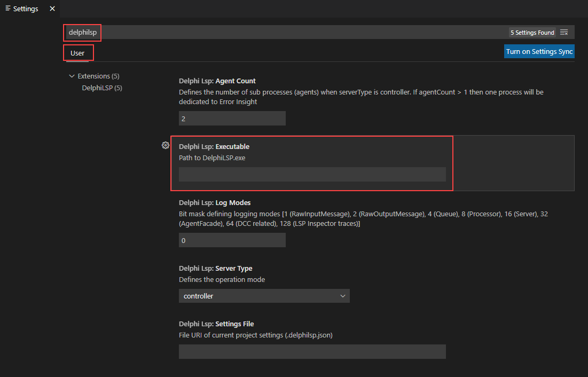The width and height of the screenshot is (588, 377).
Task: Select the Delphi Lsp: Log Modes heading
Action: coord(215,202)
